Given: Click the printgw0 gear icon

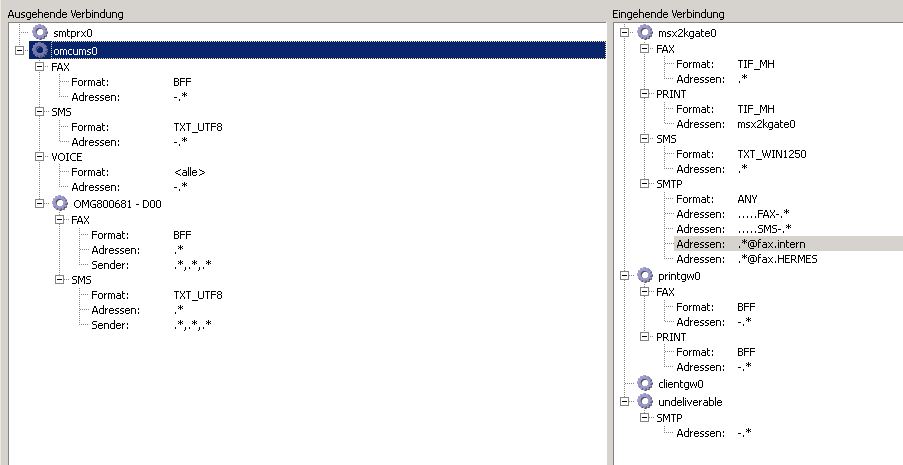Looking at the screenshot, I should (645, 276).
